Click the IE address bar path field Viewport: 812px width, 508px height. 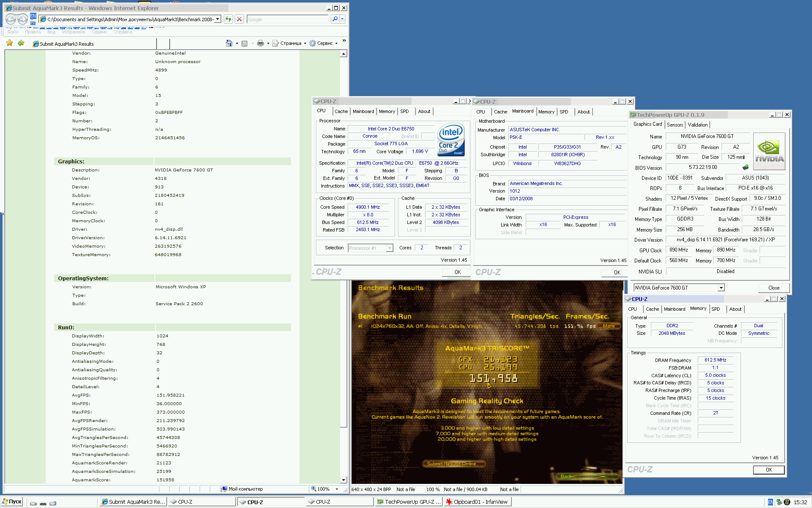tap(130, 19)
